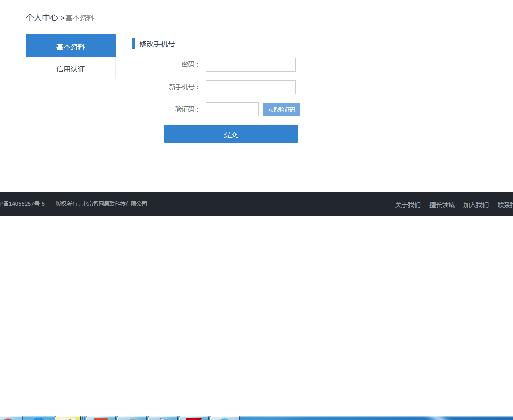The width and height of the screenshot is (513, 420).
Task: Click the 版权所有 copyright notice in the footer
Action: tap(101, 204)
